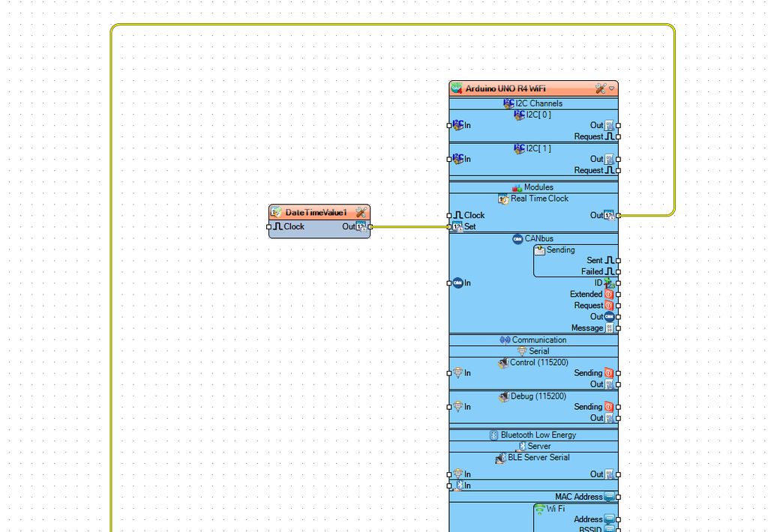The height and width of the screenshot is (532, 768).
Task: Click the Real Time Clock Out pin icon
Action: tap(609, 215)
